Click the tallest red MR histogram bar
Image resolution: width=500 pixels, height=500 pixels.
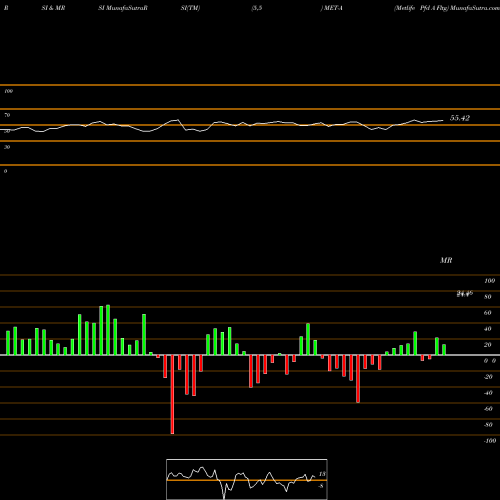tap(172, 394)
